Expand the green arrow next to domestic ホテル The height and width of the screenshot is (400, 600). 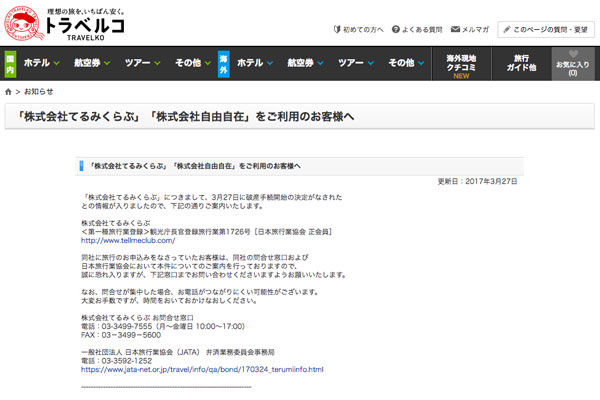click(x=57, y=63)
